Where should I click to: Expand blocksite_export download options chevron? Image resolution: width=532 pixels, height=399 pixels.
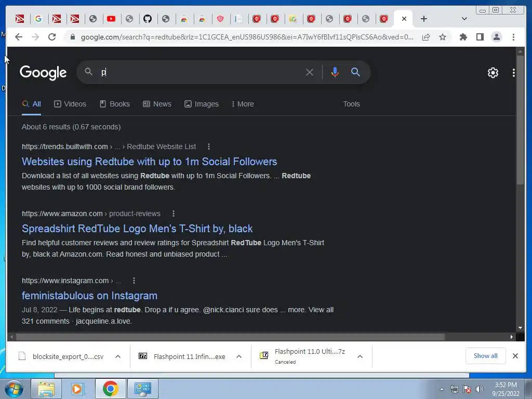(118, 356)
